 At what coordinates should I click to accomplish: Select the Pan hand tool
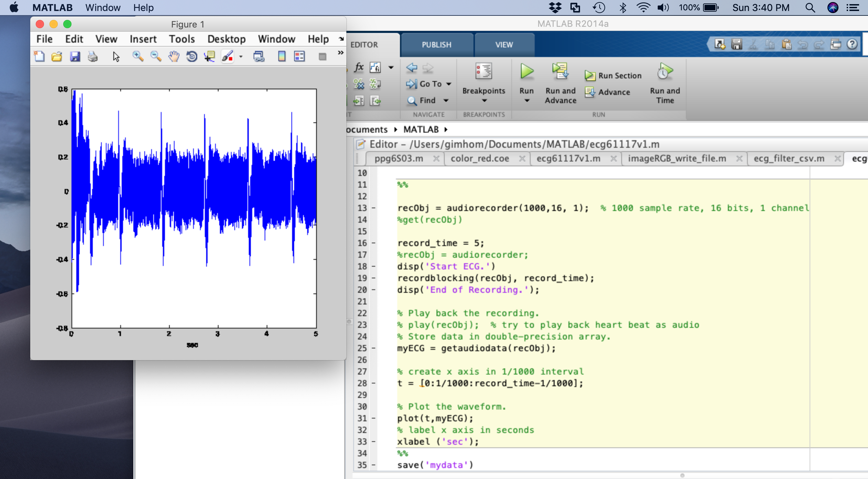(x=174, y=56)
